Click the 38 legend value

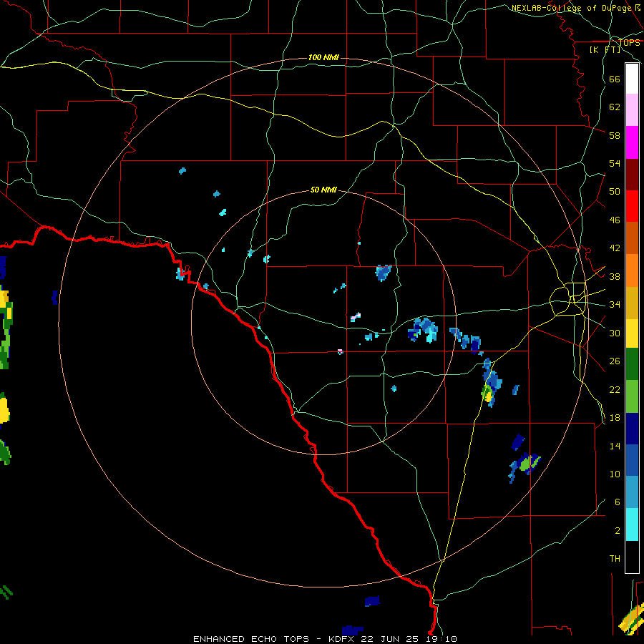tap(615, 276)
